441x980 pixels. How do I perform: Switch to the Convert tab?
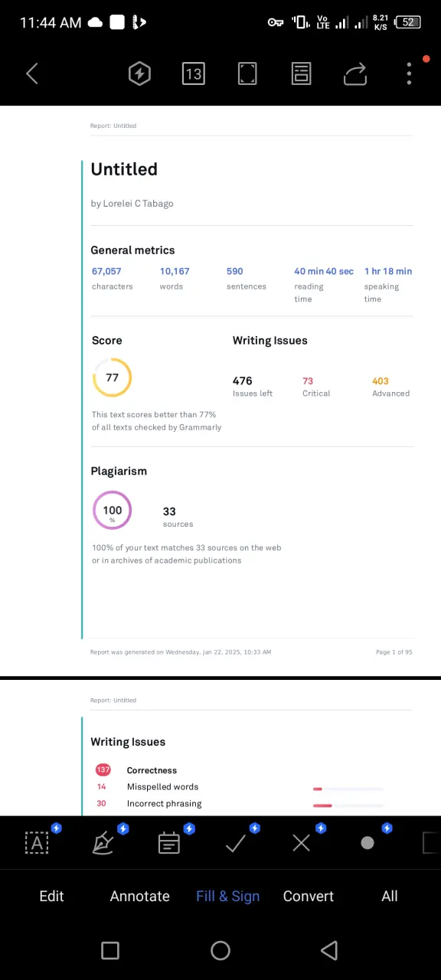click(309, 896)
